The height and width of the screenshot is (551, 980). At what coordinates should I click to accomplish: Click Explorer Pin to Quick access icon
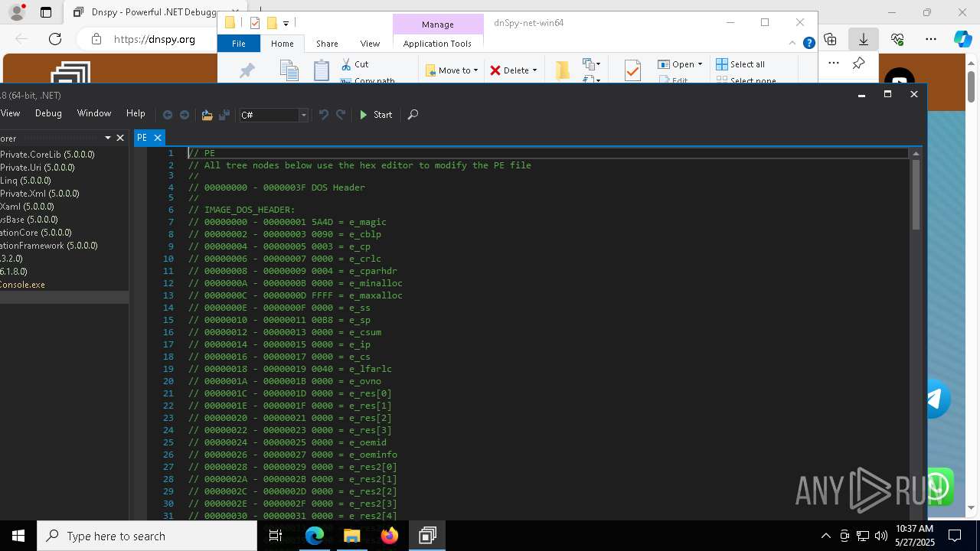point(247,70)
